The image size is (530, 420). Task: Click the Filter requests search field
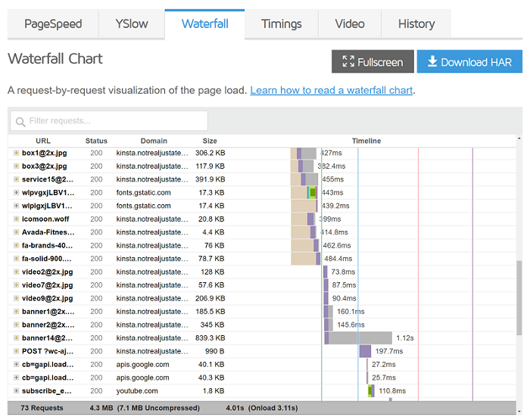pos(109,121)
